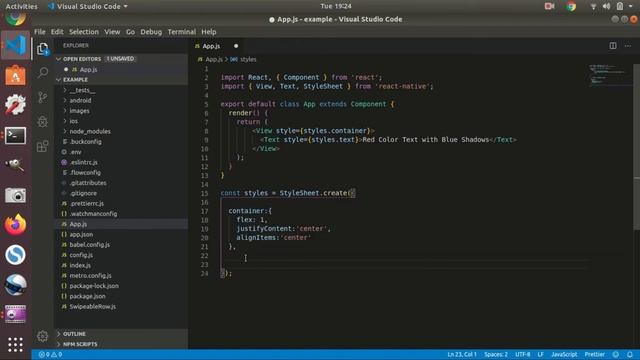Open the feedback smiley in status bar
Image resolution: width=640 pixels, height=360 pixels.
616,354
